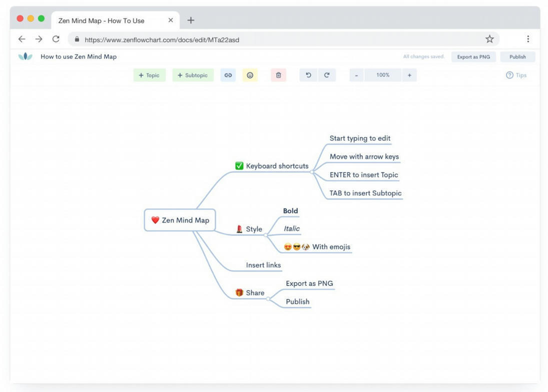548x392 pixels.
Task: Click the red heart emoji on central node
Action: point(155,220)
